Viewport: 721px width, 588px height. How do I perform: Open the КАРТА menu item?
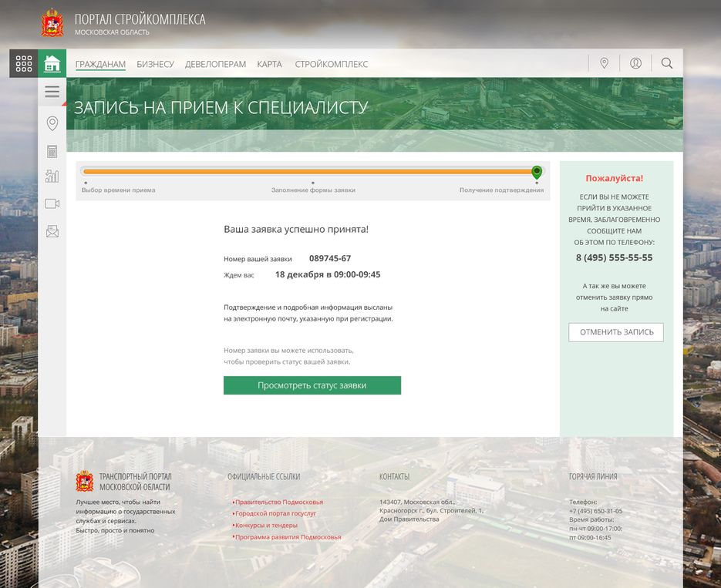click(x=269, y=64)
